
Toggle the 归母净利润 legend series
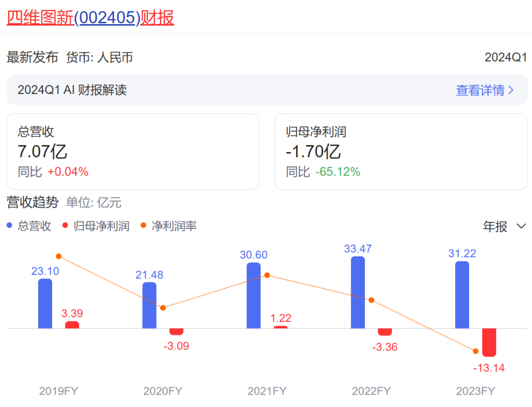click(x=96, y=226)
